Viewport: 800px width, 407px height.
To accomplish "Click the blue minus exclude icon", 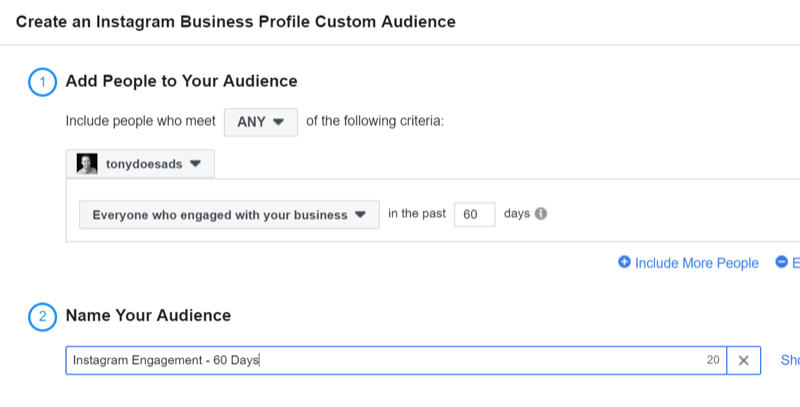I will 780,263.
